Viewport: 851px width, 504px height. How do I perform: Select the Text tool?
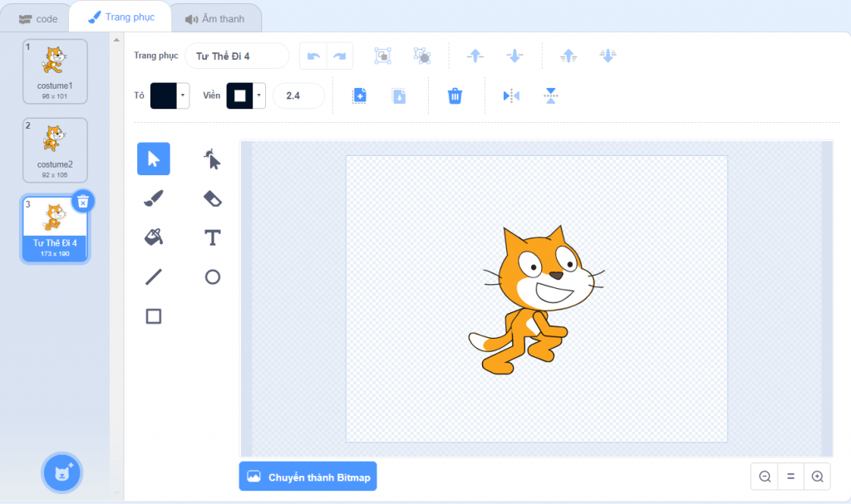(x=212, y=237)
